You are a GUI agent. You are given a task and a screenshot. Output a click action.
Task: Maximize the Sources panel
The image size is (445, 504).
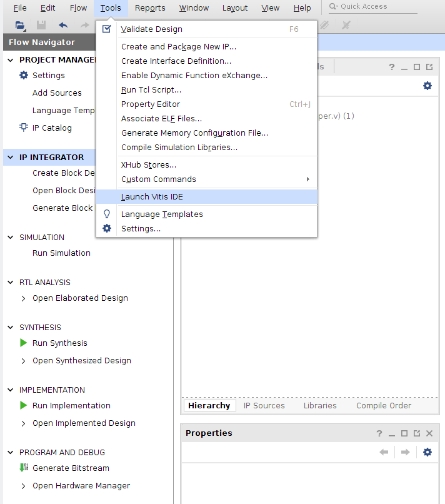[417, 67]
